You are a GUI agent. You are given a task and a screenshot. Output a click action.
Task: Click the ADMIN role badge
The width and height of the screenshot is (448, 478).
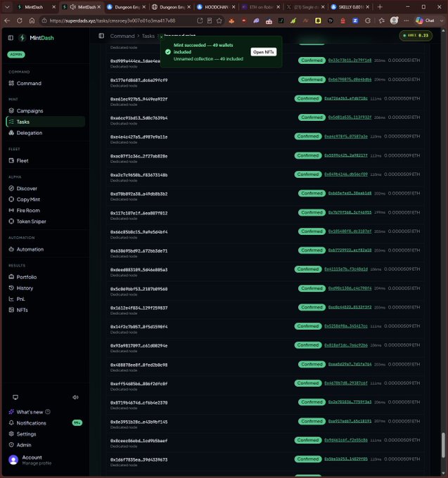click(16, 54)
